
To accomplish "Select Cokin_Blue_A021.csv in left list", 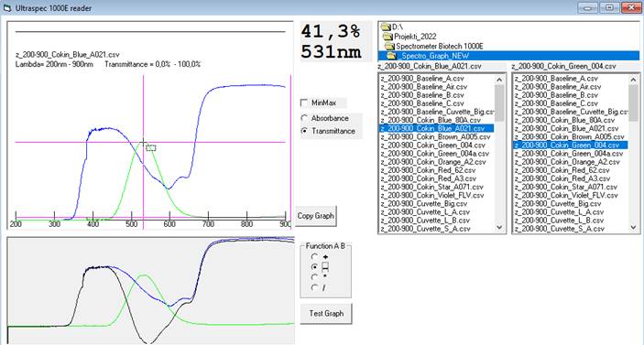I will point(437,128).
